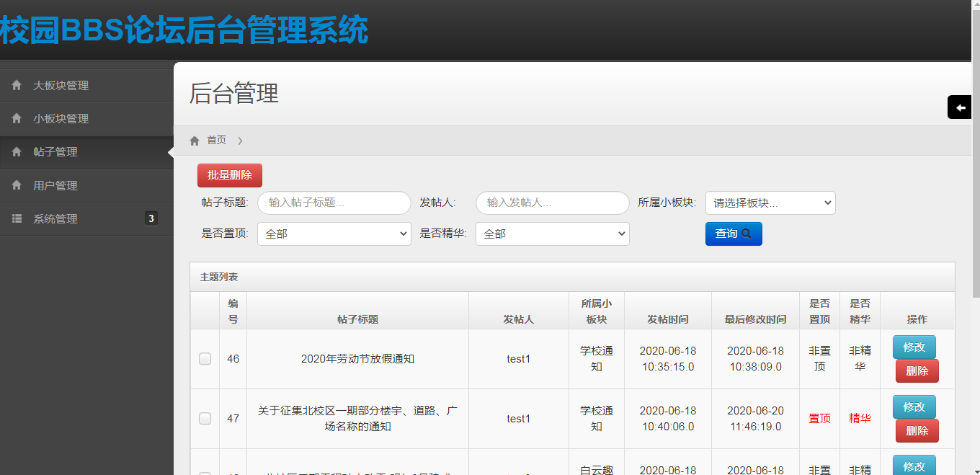
Task: Click red 置顶 cell of post 47
Action: click(x=819, y=419)
